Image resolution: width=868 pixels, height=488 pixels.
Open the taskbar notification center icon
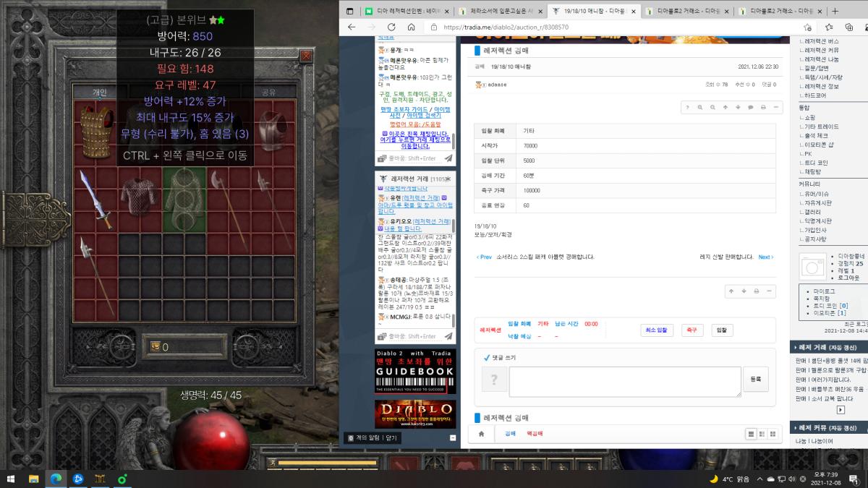pos(854,479)
